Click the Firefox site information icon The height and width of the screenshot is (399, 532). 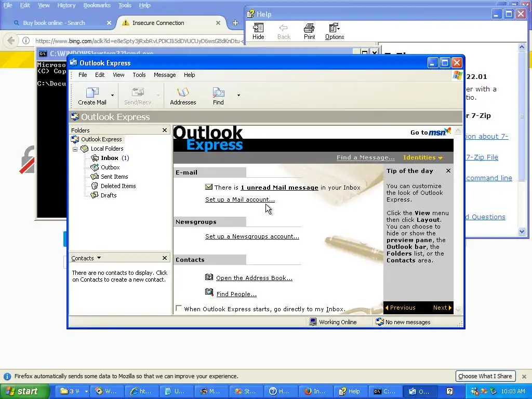pyautogui.click(x=26, y=41)
